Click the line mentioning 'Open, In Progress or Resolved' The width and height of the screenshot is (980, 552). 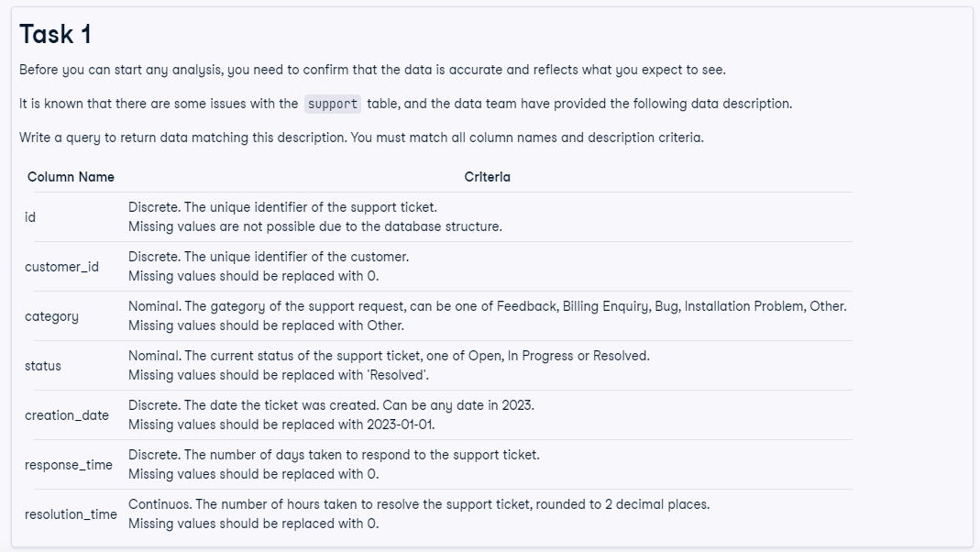pos(389,356)
